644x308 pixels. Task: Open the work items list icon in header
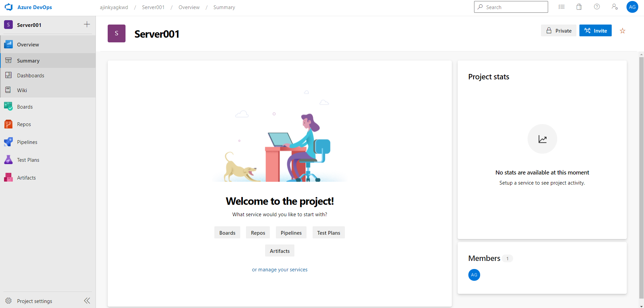pyautogui.click(x=562, y=7)
